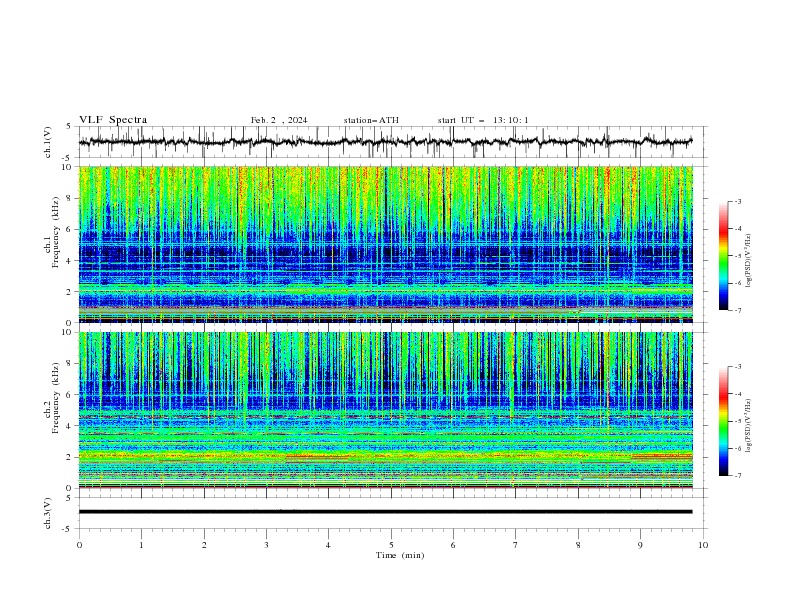This screenshot has width=792, height=612.
Task: Click the time axis tick label "10"
Action: point(703,545)
